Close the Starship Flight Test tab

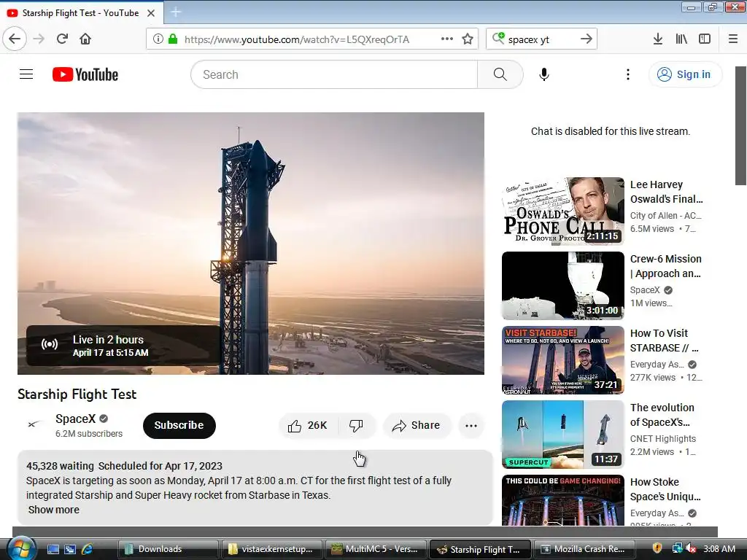click(151, 13)
